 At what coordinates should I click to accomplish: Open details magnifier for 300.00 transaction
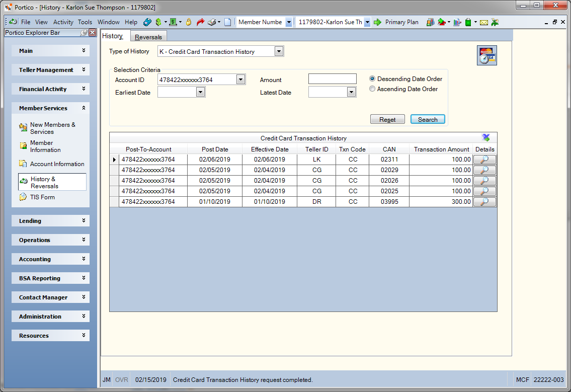pos(484,202)
